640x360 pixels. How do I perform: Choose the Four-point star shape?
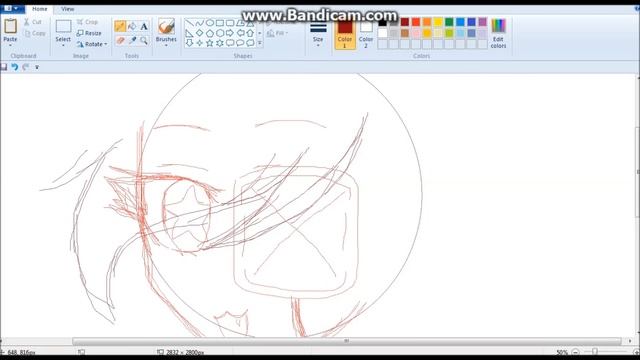coord(200,43)
